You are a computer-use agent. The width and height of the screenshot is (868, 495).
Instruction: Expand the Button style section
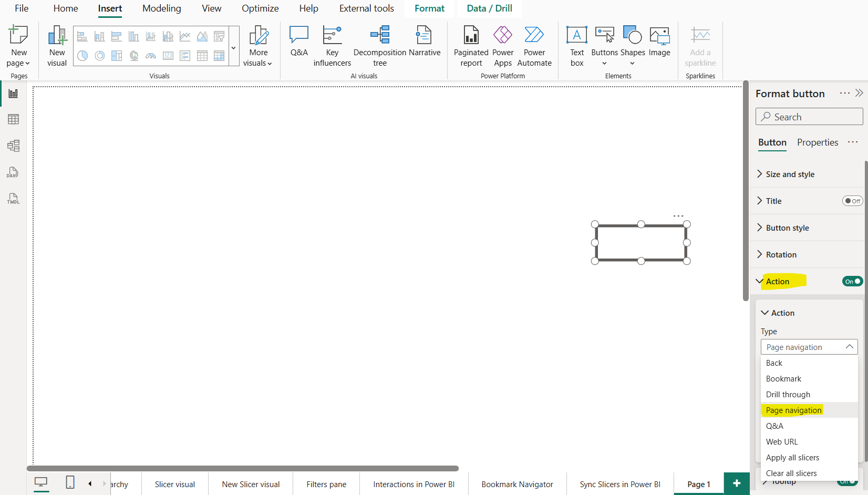click(787, 228)
